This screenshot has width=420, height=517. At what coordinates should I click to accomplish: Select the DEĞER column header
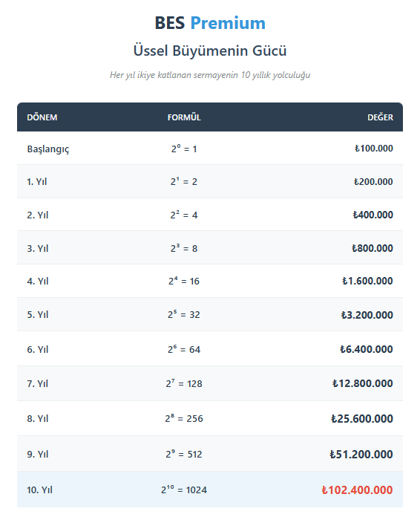pyautogui.click(x=380, y=117)
